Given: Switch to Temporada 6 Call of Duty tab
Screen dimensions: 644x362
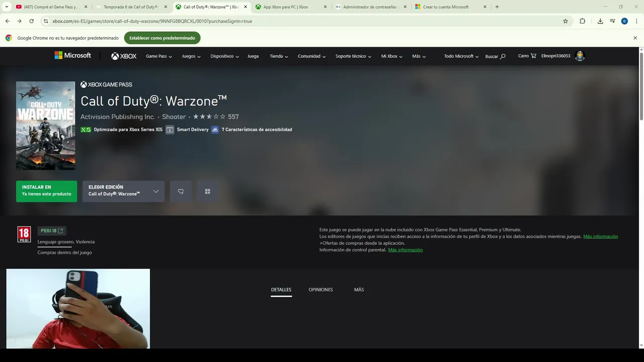Looking at the screenshot, I should point(132,7).
